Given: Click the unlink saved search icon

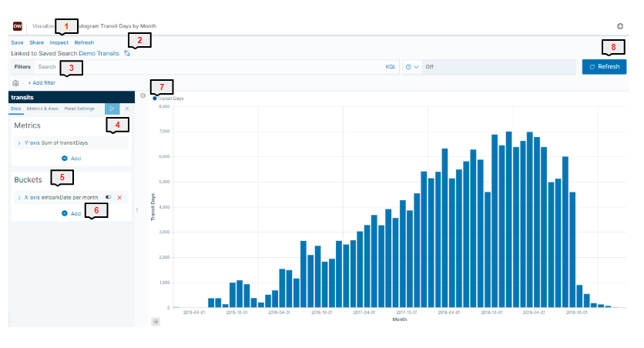Looking at the screenshot, I should tap(127, 53).
